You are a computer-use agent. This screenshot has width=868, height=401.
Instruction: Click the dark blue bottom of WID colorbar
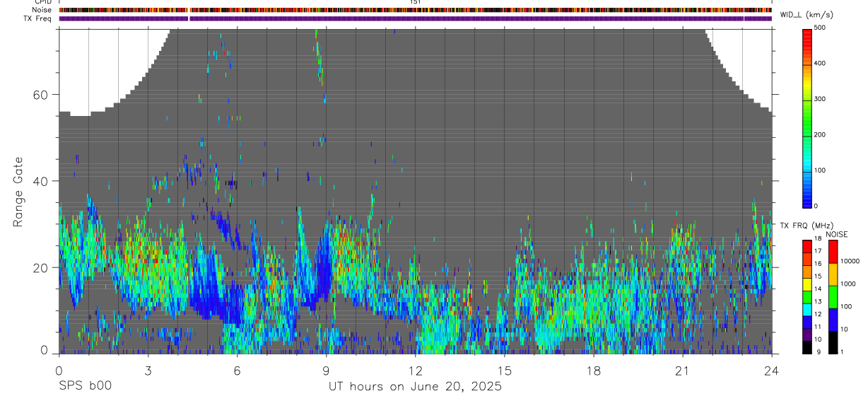807,201
